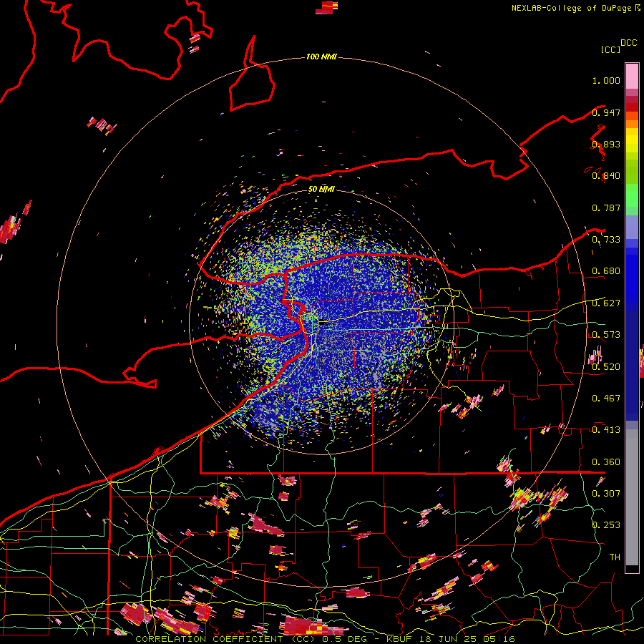The width and height of the screenshot is (644, 644).
Task: Click the 0.307 scale value
Action: coord(606,494)
